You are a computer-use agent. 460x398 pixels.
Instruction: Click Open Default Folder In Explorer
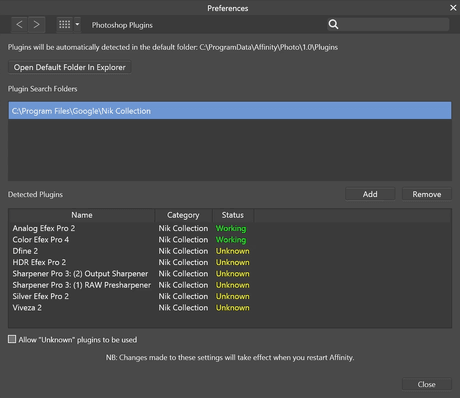point(69,67)
